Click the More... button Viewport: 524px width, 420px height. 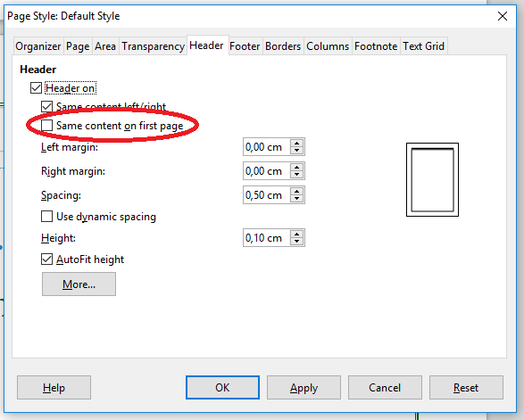79,284
